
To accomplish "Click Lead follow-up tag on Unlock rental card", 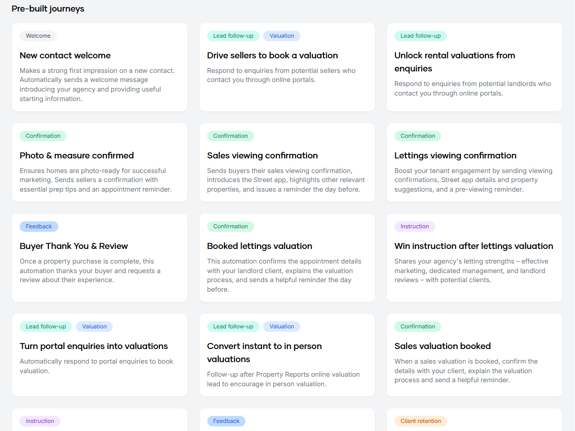I will pos(420,36).
